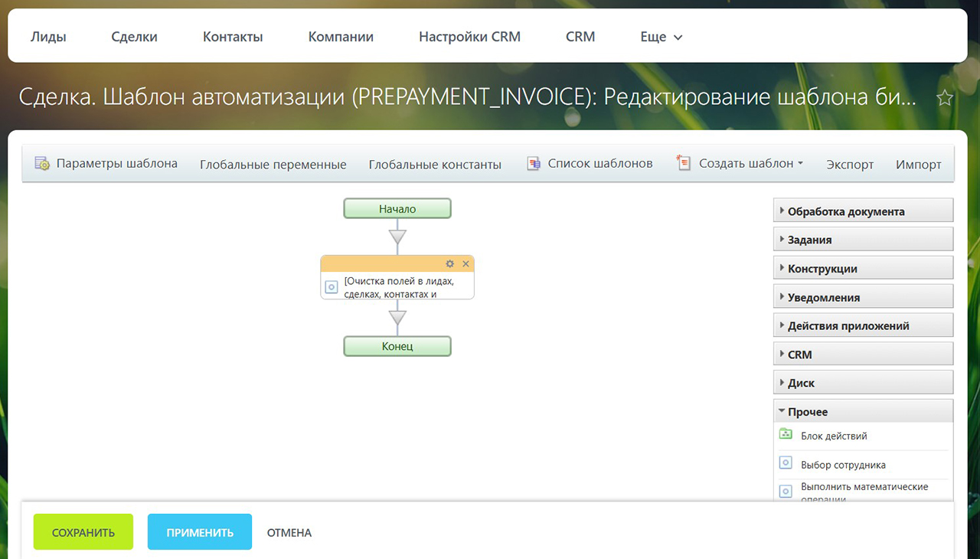Open settings gear on the Очистка полей activity
Screen dimensions: 980x559
pyautogui.click(x=450, y=263)
